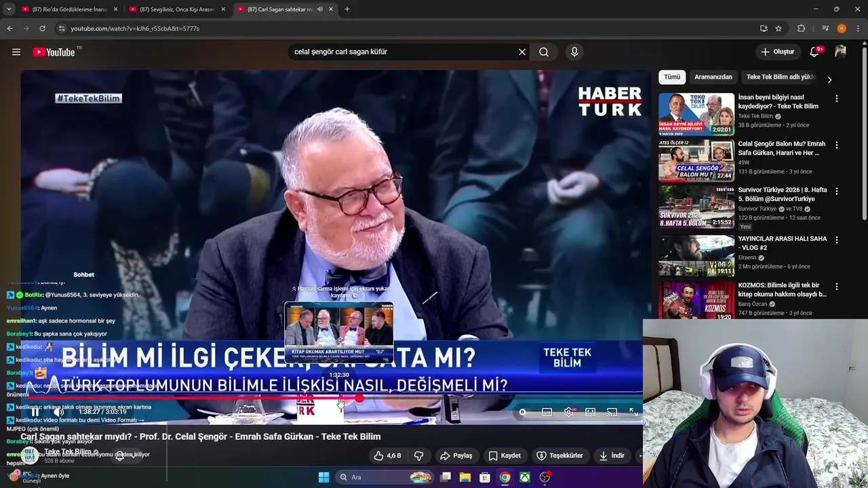The height and width of the screenshot is (488, 868).
Task: Save the video with Kaydet
Action: (505, 455)
